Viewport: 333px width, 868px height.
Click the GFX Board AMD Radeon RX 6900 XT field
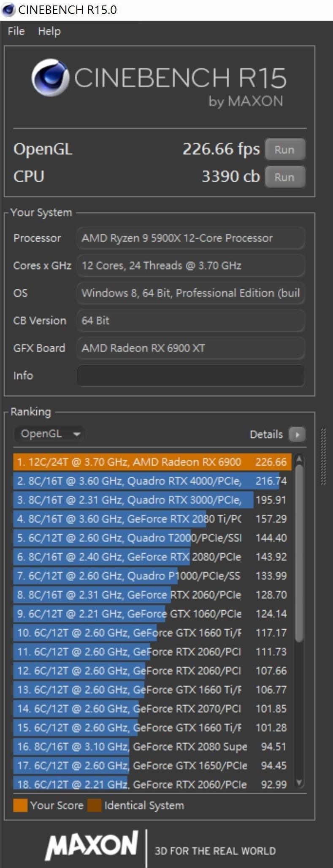click(190, 348)
